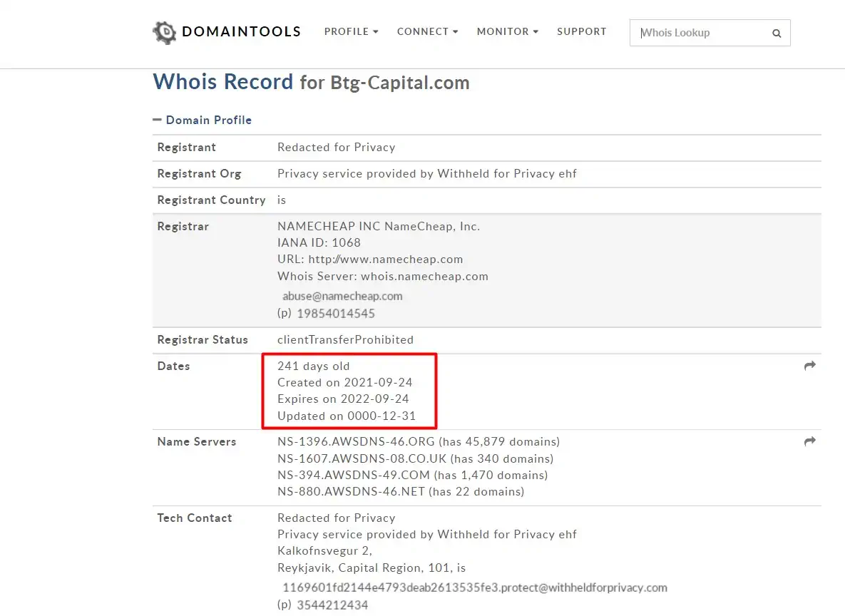The width and height of the screenshot is (845, 616).
Task: Click the share arrow in Name Servers row
Action: [x=809, y=441]
